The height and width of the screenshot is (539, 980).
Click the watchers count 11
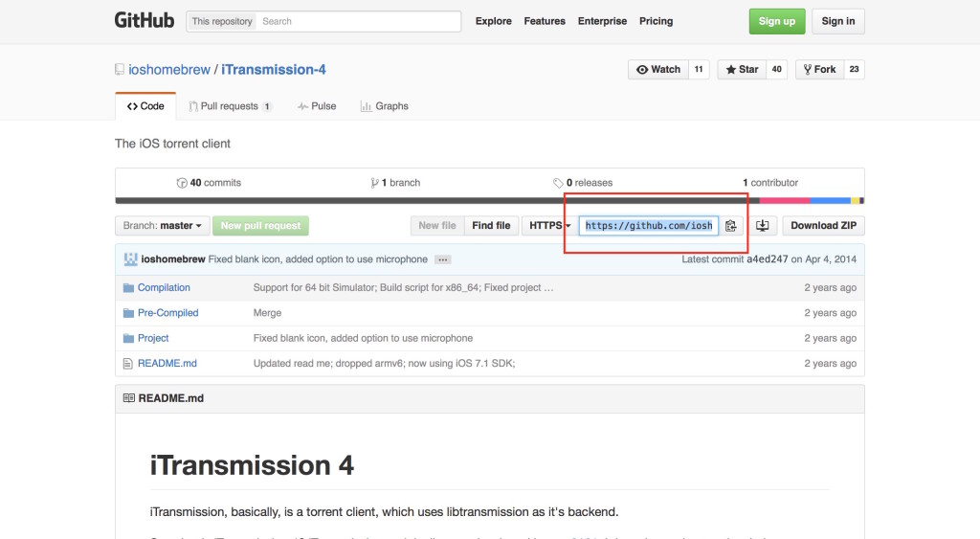point(699,69)
